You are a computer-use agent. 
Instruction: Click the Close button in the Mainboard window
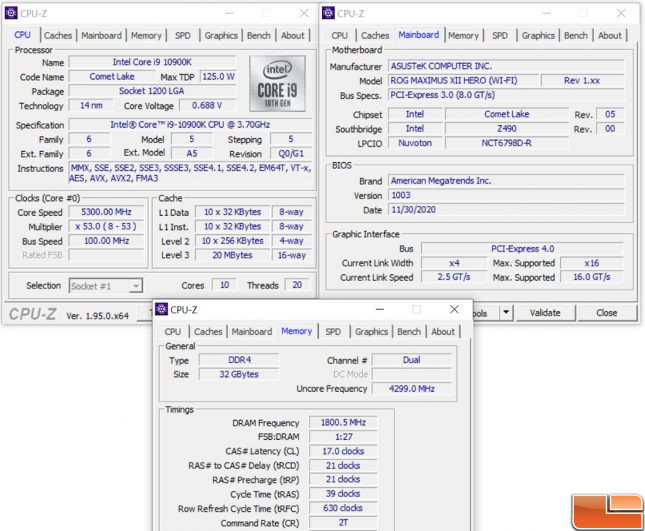pos(607,313)
